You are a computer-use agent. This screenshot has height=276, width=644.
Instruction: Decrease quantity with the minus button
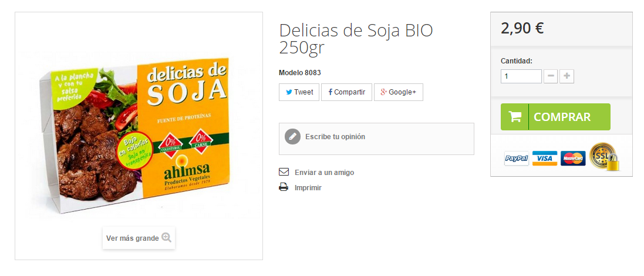(x=551, y=76)
